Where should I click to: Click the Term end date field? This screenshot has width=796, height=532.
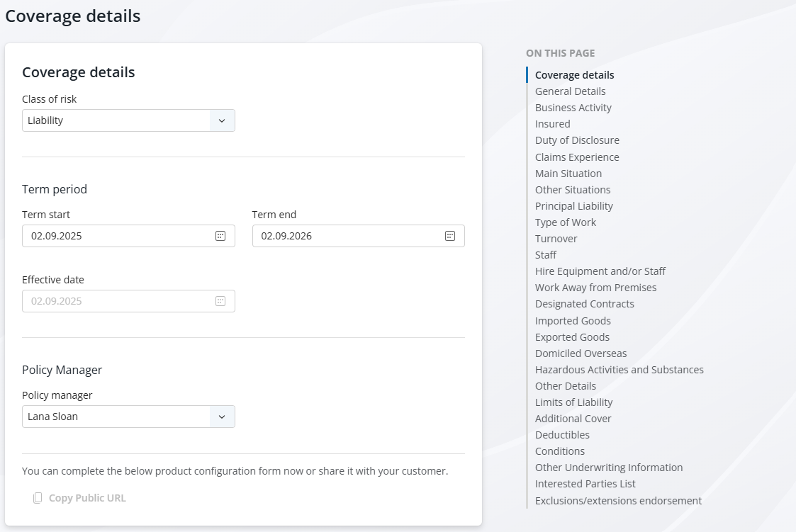[347, 236]
